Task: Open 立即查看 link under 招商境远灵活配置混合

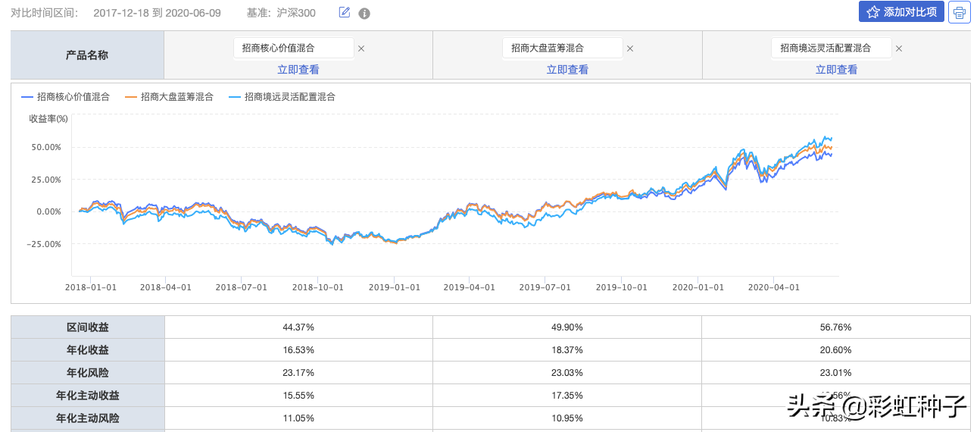Action: pyautogui.click(x=836, y=69)
